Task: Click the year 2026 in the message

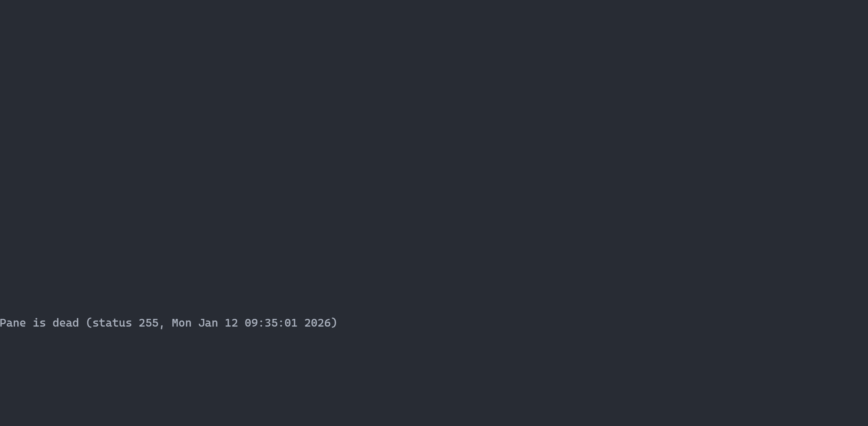Action: click(317, 323)
